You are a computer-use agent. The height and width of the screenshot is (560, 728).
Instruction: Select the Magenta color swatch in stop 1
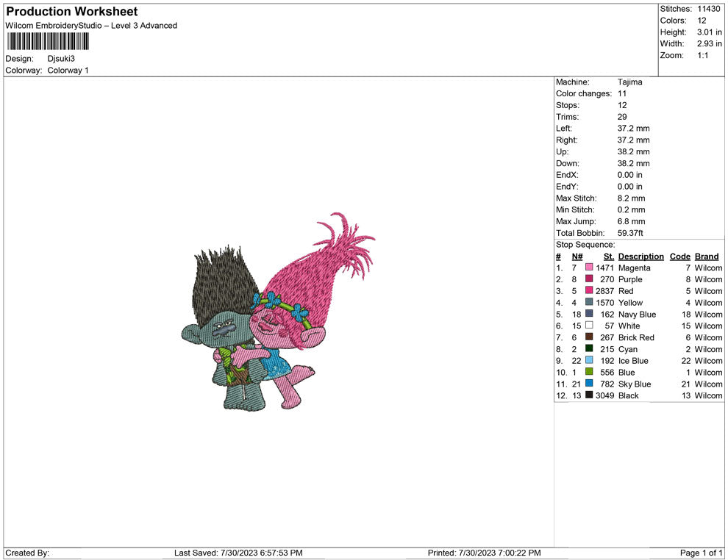[x=589, y=268]
